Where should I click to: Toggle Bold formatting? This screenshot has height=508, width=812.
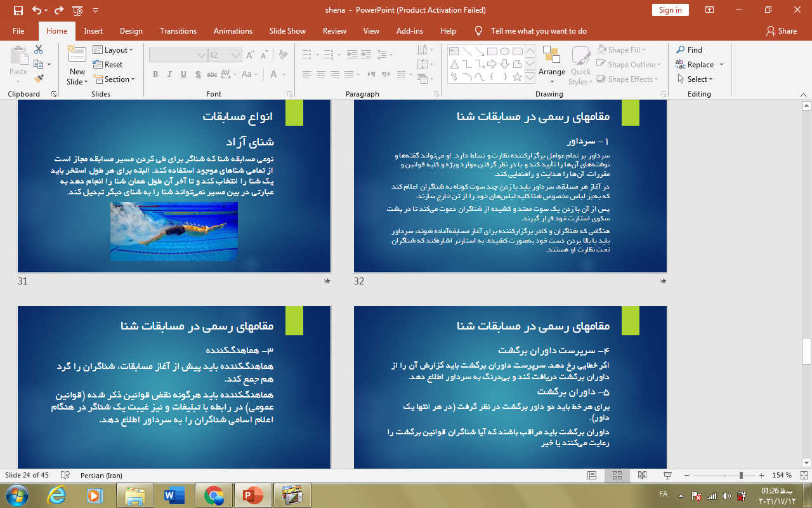pyautogui.click(x=155, y=74)
